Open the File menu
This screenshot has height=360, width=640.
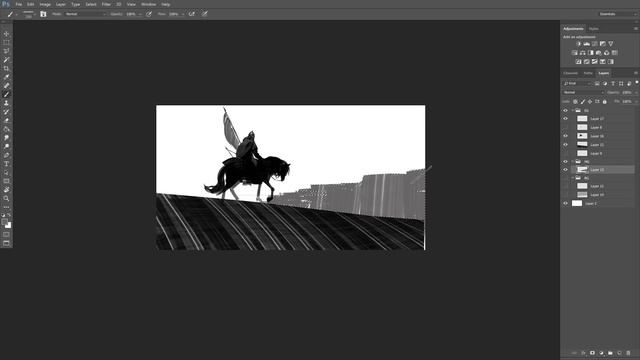(x=18, y=4)
